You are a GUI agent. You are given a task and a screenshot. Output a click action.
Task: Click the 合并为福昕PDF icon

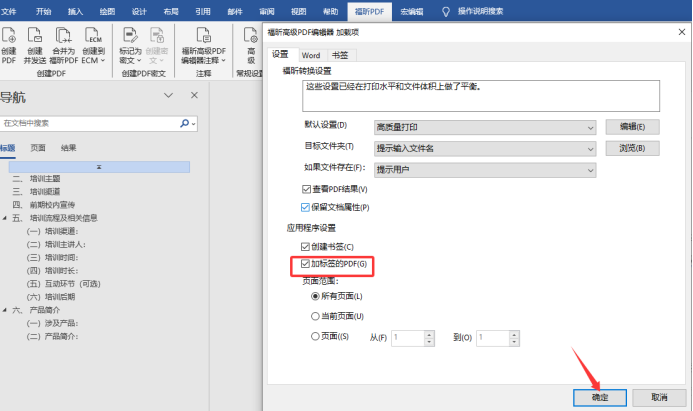tap(63, 40)
